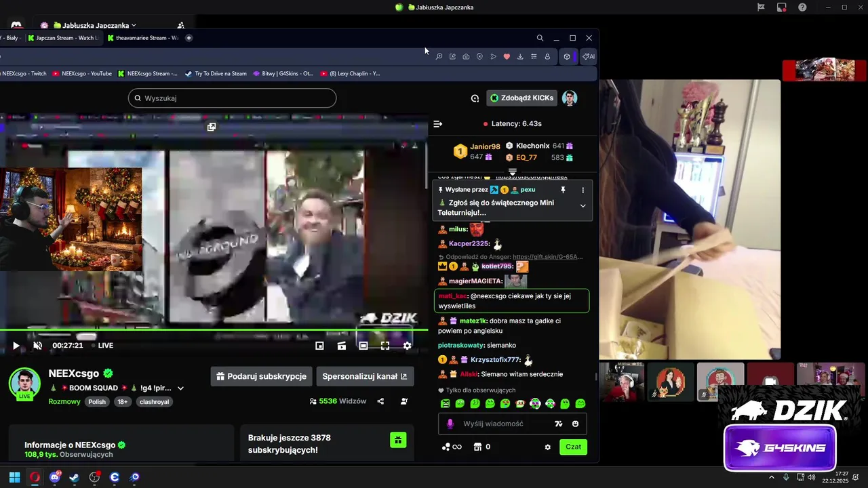Screen dimensions: 868x488
Task: Open NEEXcsgo - Twitch bookmark
Action: (23, 73)
